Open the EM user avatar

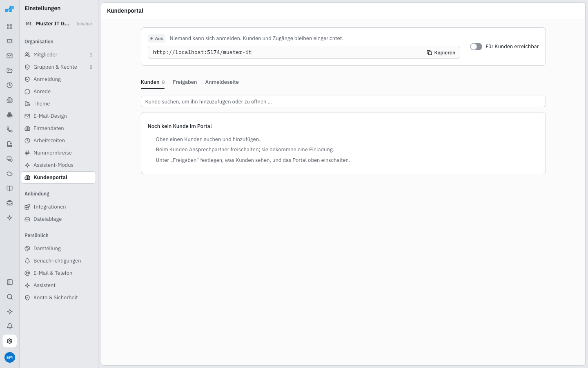(x=10, y=357)
